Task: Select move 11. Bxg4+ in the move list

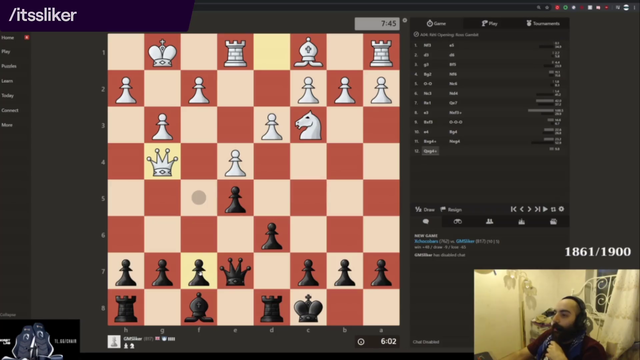Action: 429,141
